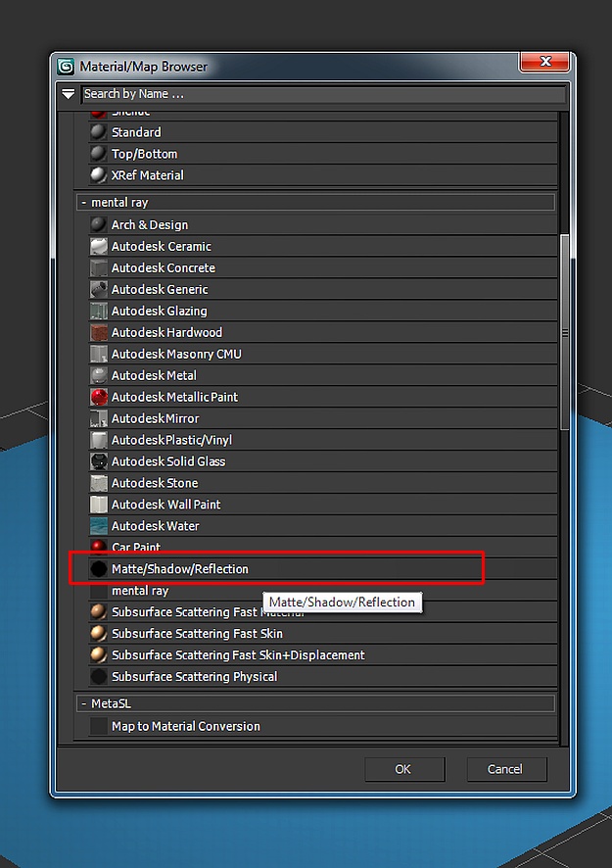This screenshot has width=612, height=868.
Task: Click the Matte/Shadow/Reflection black sphere icon
Action: (x=99, y=569)
